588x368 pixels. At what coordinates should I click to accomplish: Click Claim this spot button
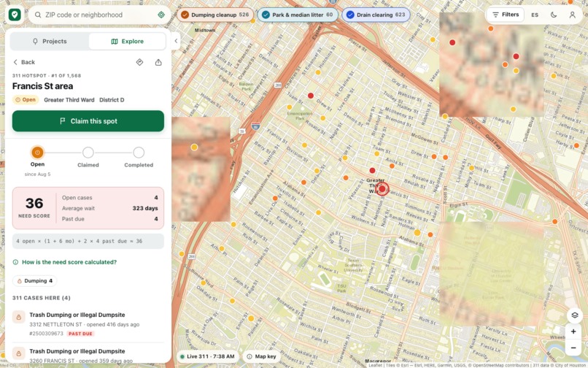88,121
